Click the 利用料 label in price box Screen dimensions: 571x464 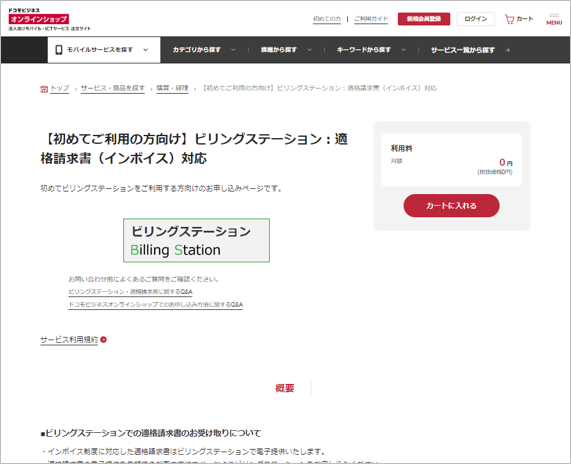point(401,148)
